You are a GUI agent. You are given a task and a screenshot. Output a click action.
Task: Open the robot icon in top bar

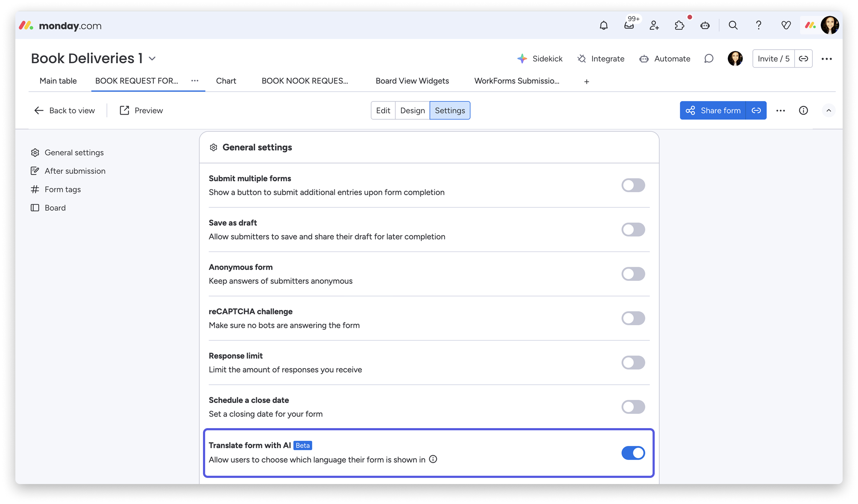coord(705,25)
